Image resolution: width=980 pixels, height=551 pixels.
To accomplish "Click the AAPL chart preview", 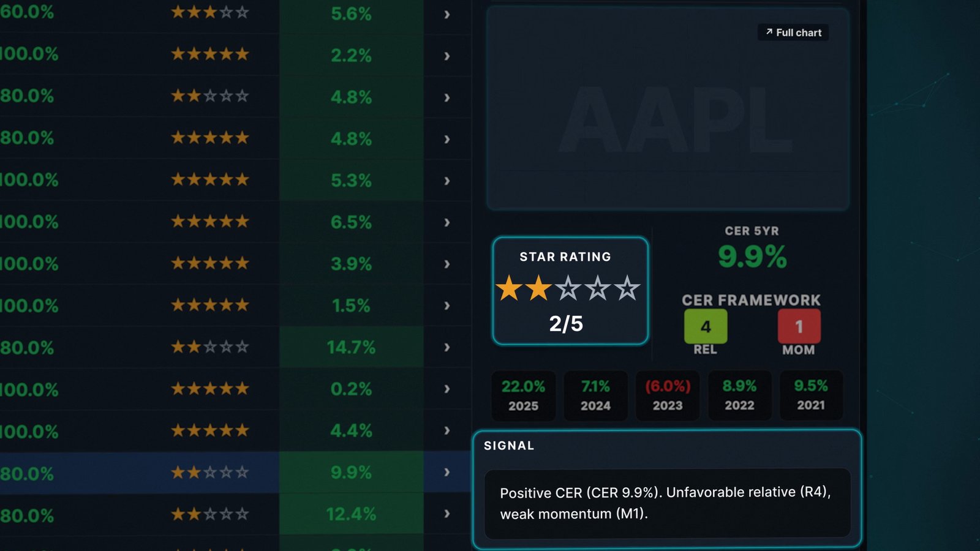I will pyautogui.click(x=668, y=108).
